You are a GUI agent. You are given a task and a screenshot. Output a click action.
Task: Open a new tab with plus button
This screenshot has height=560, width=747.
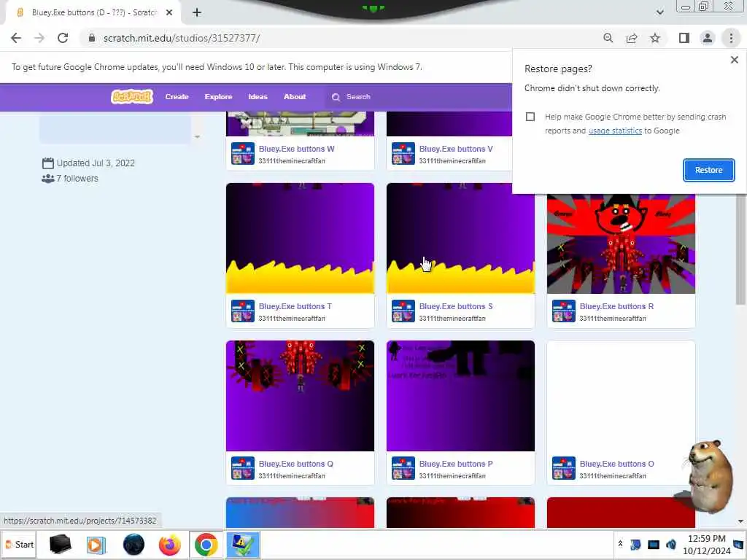(197, 12)
